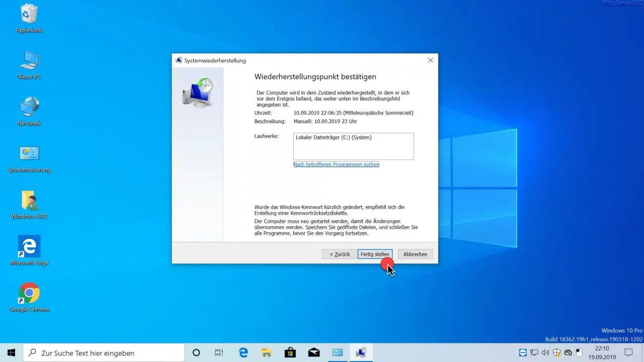Open network status tray icon
This screenshot has width=644, height=362.
534,353
